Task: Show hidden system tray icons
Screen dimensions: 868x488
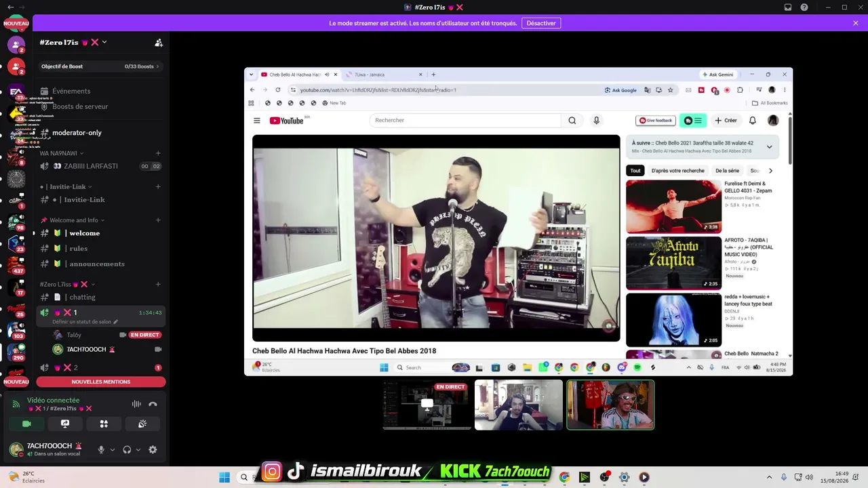Action: [769, 477]
